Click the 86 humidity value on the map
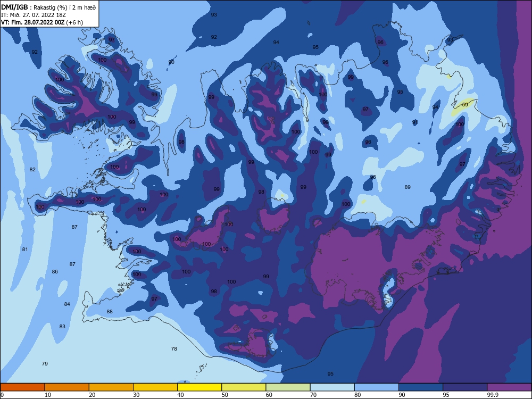Screen dimensions: 532x399 point(55,271)
